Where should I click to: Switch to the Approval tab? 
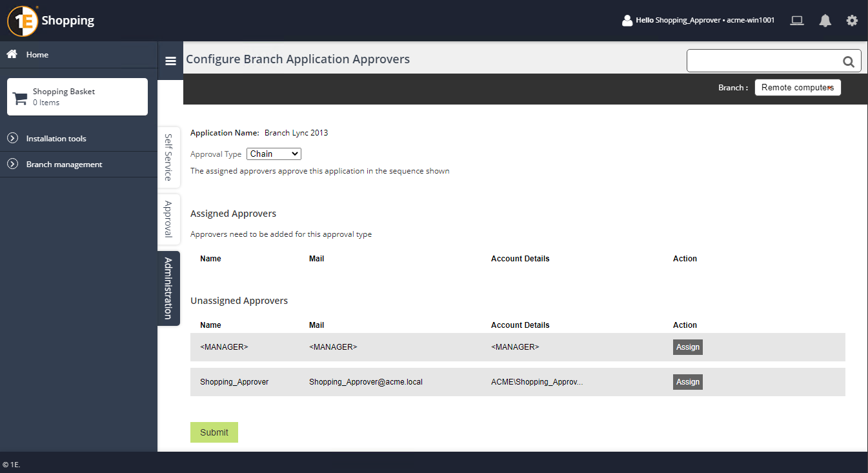168,219
